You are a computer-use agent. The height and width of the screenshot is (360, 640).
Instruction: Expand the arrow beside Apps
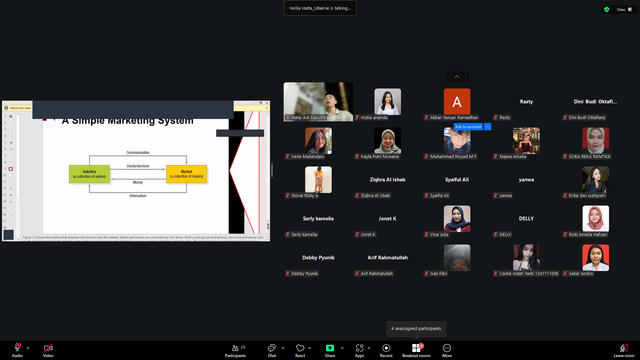click(x=369, y=348)
